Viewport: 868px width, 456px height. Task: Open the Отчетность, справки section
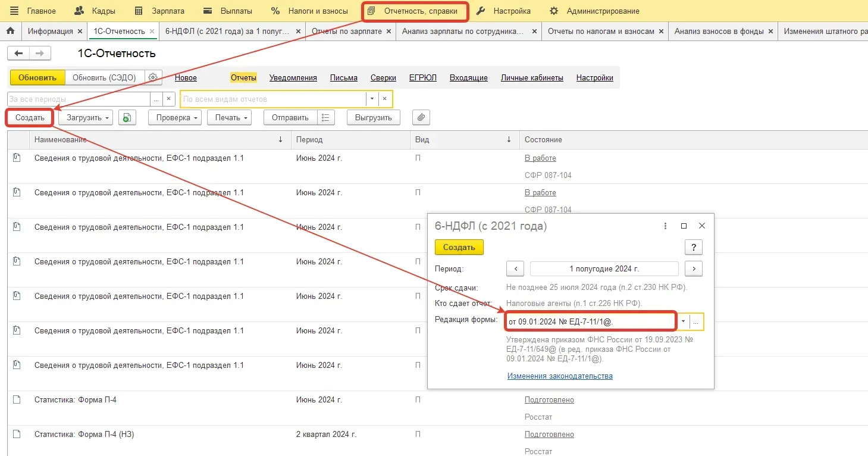[415, 11]
